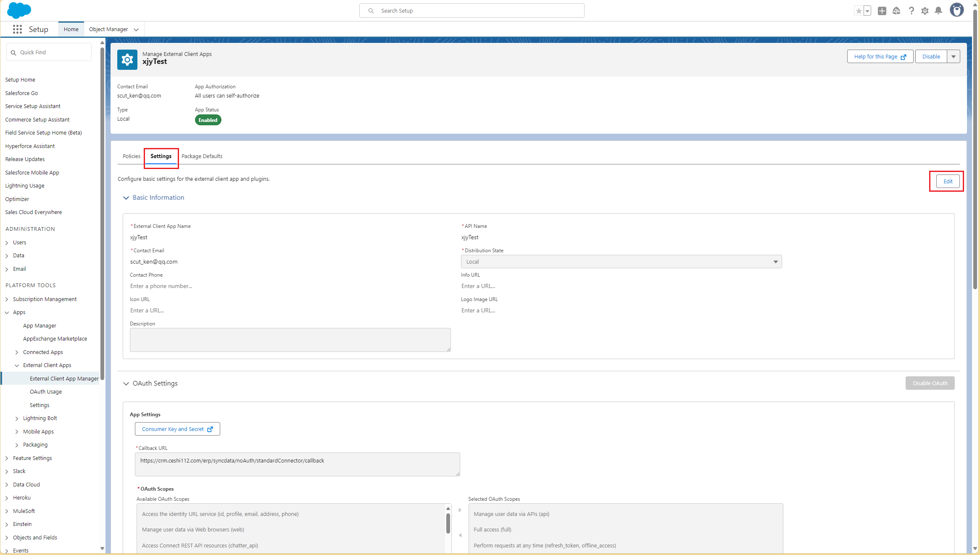Click the Manage External Client Apps gear icon
Viewport: 980px width, 555px height.
point(127,60)
